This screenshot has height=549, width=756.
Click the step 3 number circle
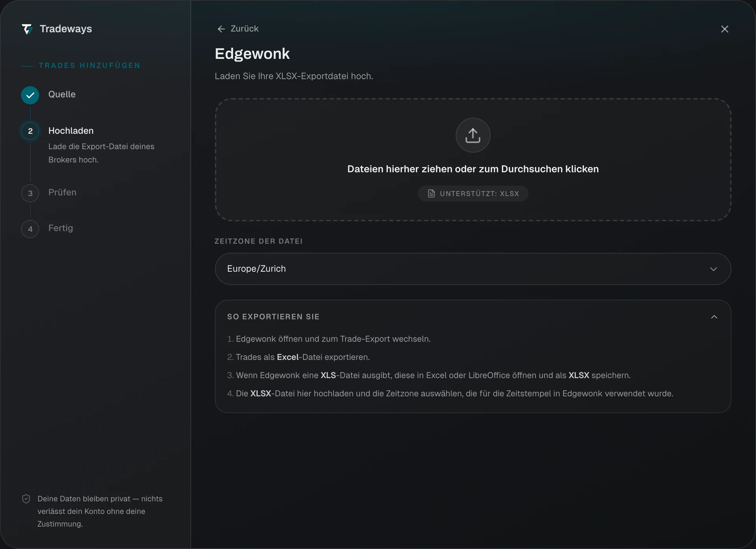[30, 193]
